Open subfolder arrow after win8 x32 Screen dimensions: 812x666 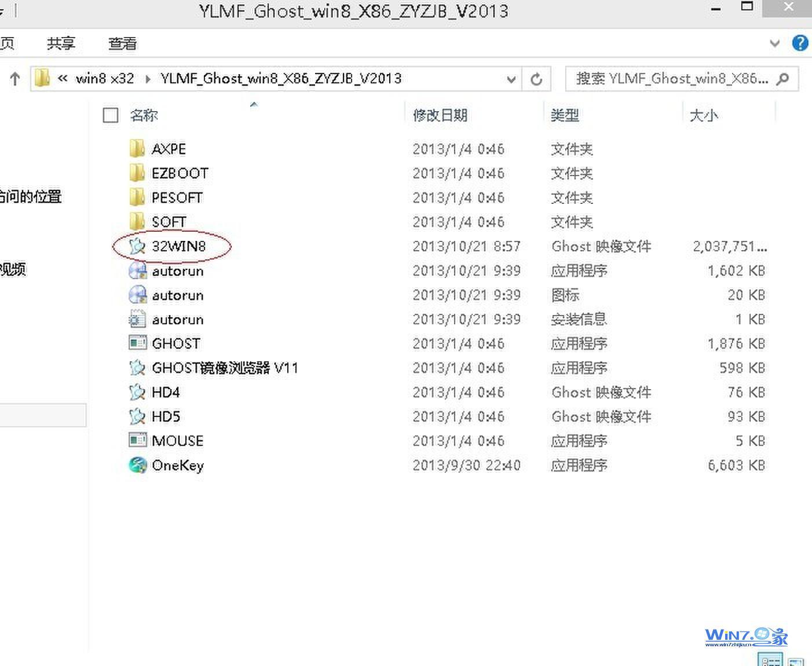tap(148, 79)
